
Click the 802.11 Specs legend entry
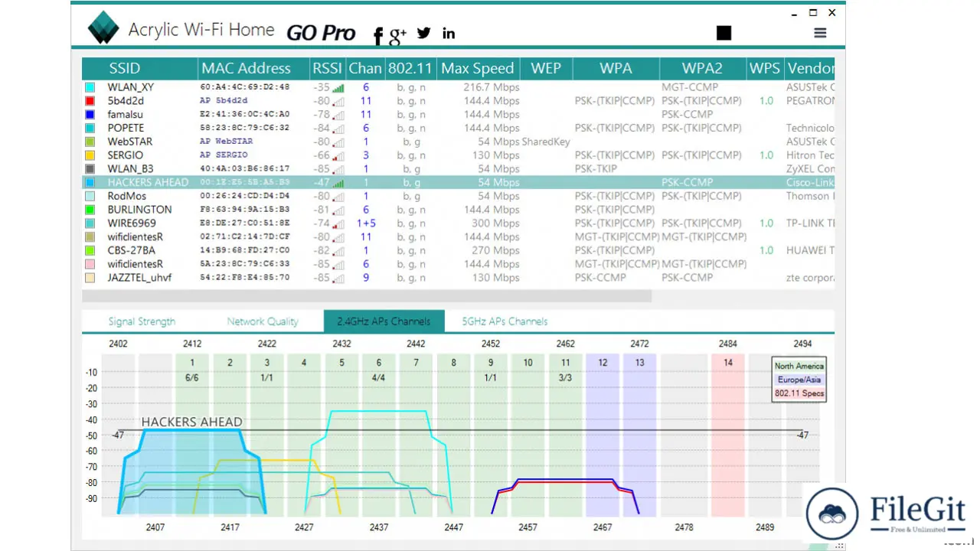[x=799, y=393]
